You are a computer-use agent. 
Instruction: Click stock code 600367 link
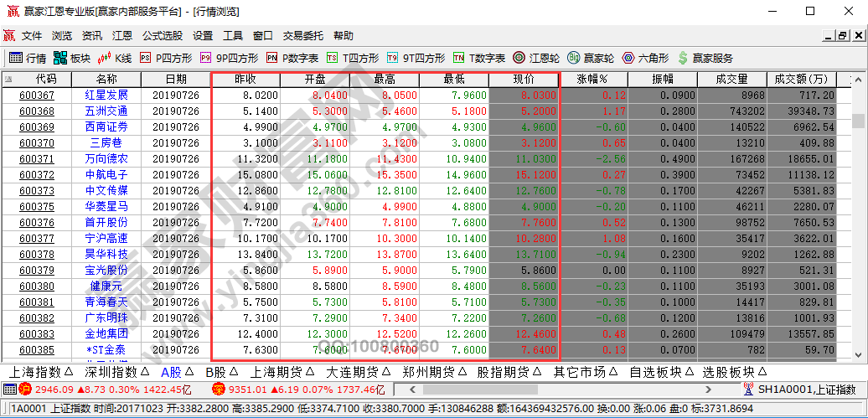coord(37,95)
